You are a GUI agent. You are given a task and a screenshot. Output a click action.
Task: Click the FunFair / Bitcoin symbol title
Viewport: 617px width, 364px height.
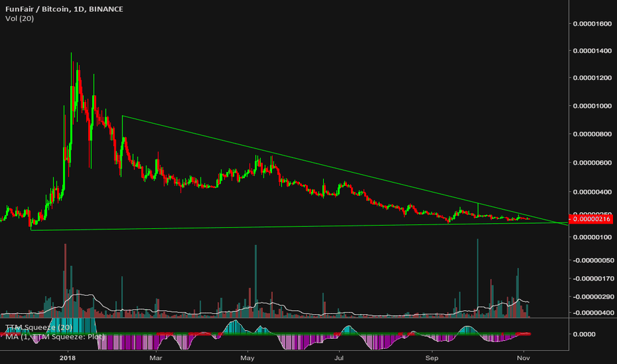pyautogui.click(x=64, y=9)
